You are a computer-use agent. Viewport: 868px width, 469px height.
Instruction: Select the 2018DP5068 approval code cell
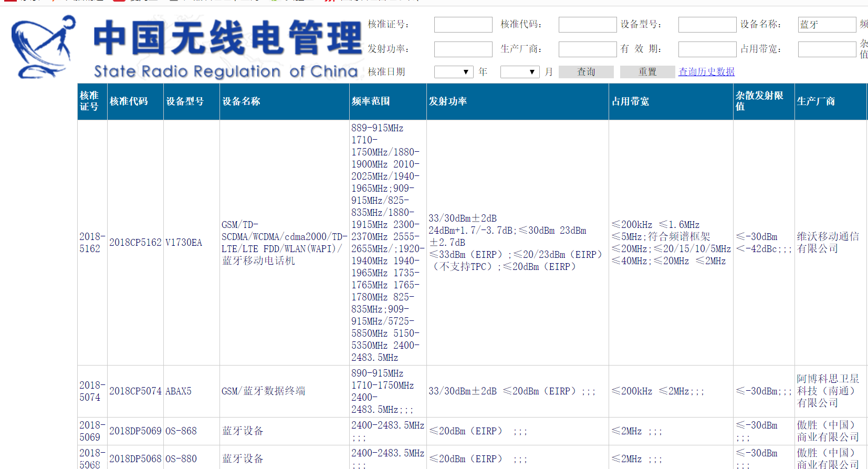coord(135,458)
